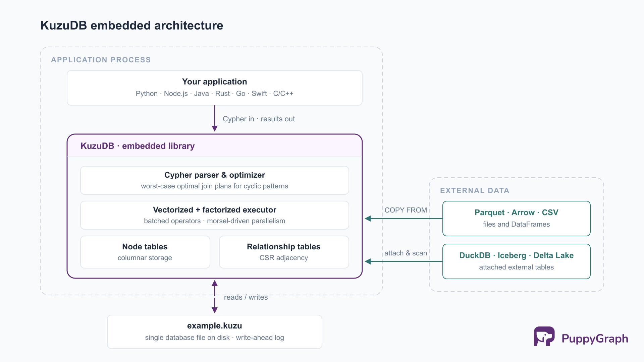Image resolution: width=644 pixels, height=362 pixels.
Task: Click the PuppyGraph dog logo icon
Action: click(x=544, y=336)
